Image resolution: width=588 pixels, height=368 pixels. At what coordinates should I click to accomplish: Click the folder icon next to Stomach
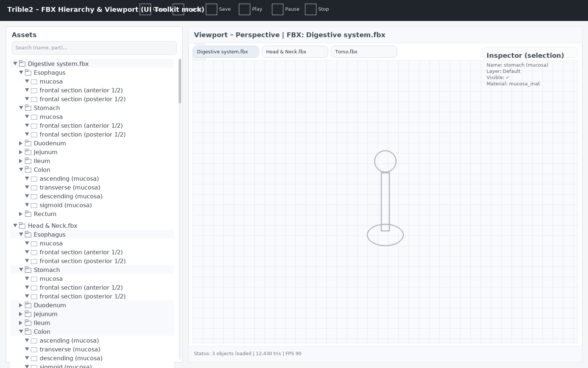point(28,108)
